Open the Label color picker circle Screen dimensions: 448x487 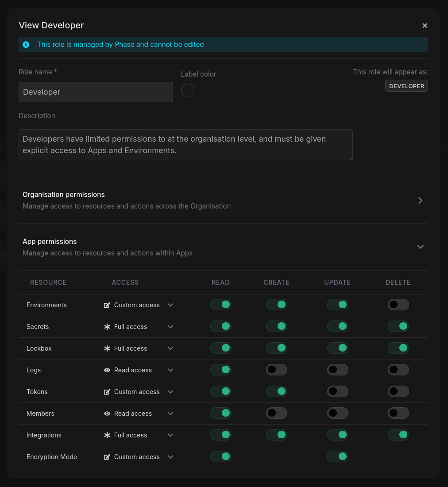[x=188, y=91]
